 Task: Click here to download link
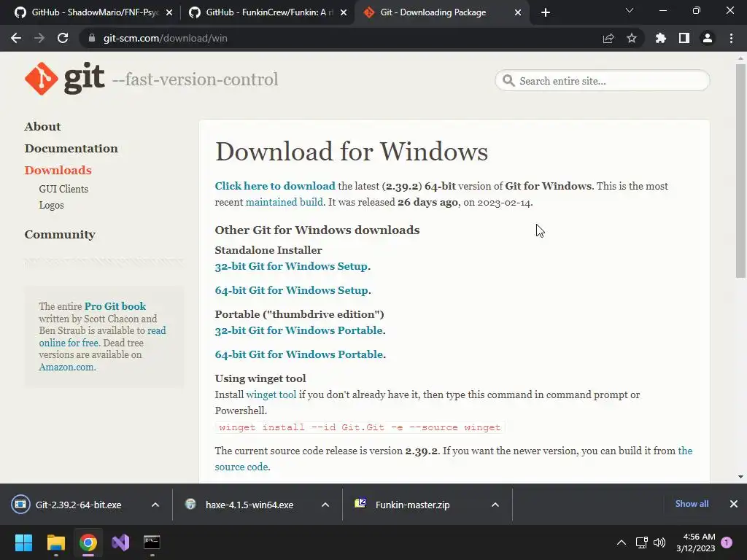tap(275, 186)
